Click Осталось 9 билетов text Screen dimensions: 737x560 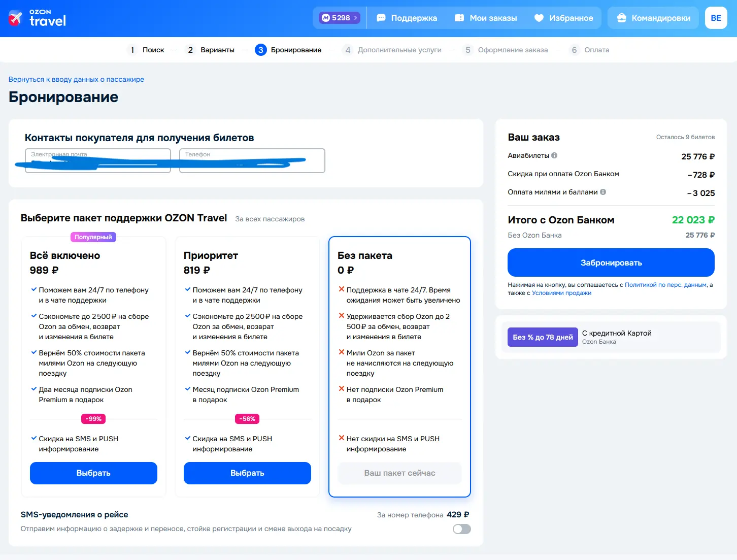(685, 137)
